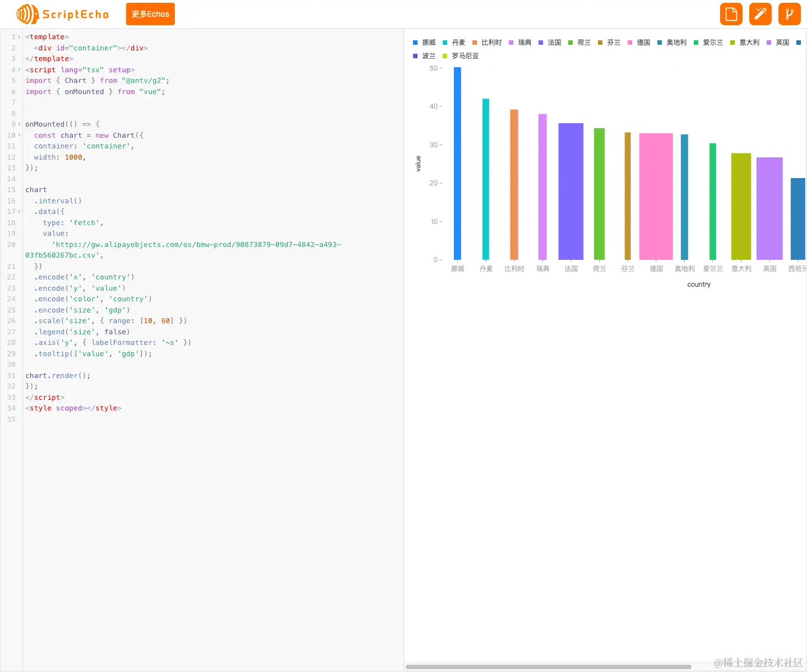This screenshot has height=672, width=807.
Task: Click the 意大利 legend color swatch
Action: (732, 43)
